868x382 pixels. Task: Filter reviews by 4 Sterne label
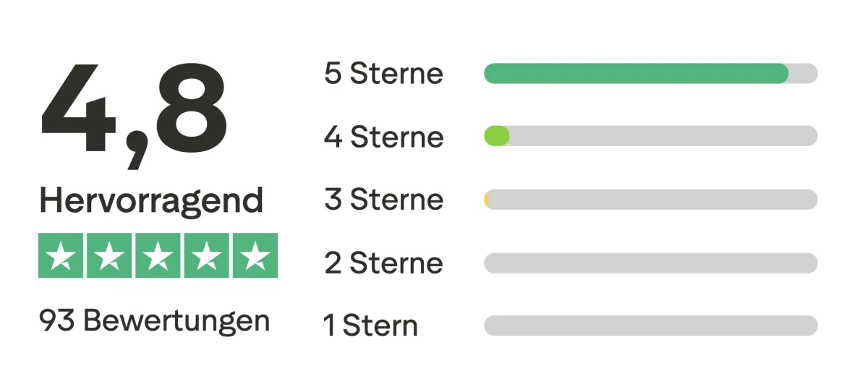[383, 137]
